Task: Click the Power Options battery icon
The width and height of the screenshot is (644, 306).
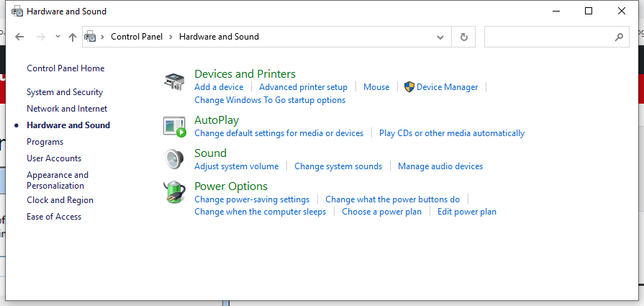Action: [x=175, y=192]
